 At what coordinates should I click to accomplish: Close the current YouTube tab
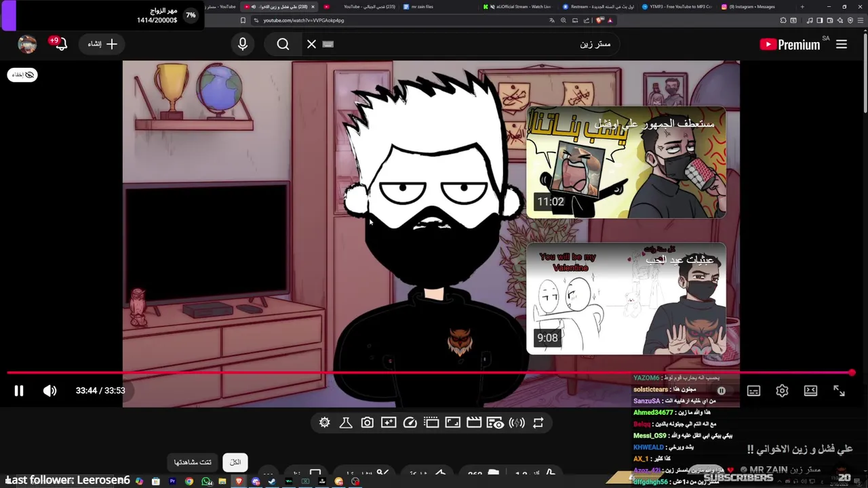[x=313, y=7]
